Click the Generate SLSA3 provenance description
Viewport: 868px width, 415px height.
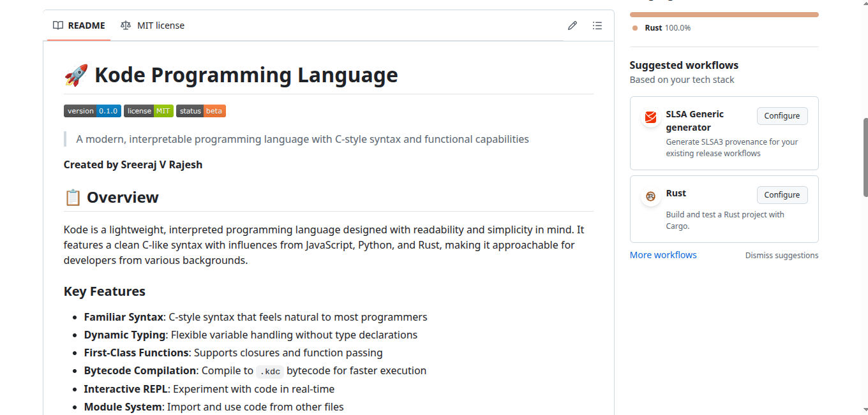(732, 147)
